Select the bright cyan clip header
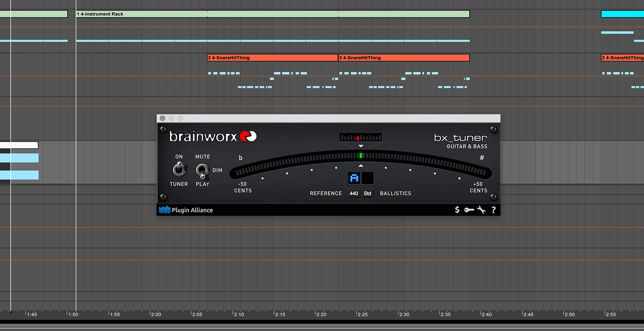The height and width of the screenshot is (331, 644). pos(623,14)
